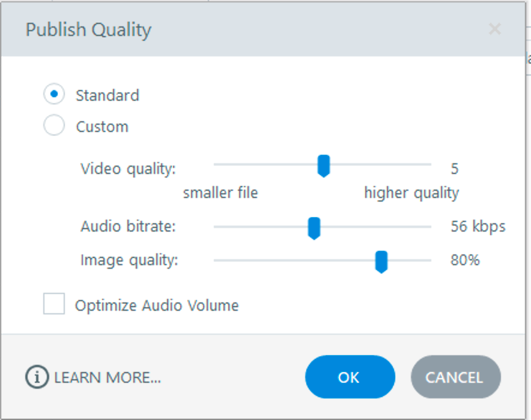531x420 pixels.
Task: Click the Image quality slider handle
Action: 381,262
